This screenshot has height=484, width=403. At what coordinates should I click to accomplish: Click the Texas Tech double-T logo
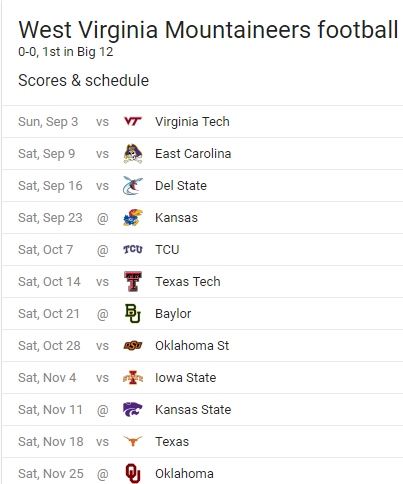(x=133, y=282)
